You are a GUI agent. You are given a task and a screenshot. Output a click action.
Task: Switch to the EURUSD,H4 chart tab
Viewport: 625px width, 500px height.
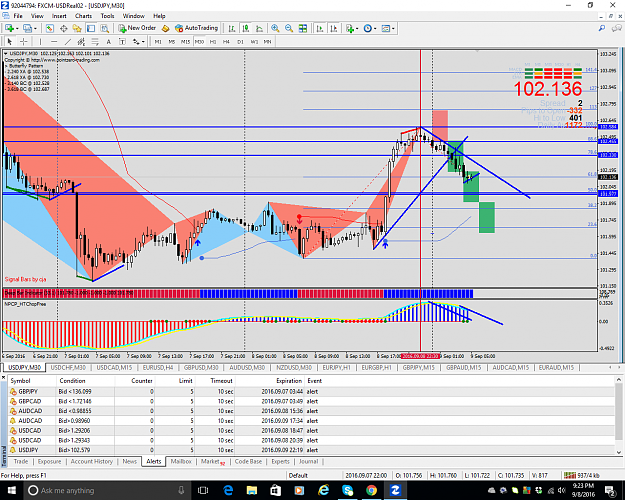point(158,367)
